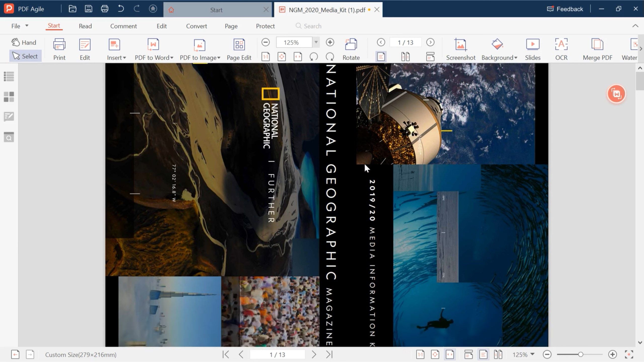
Task: Set actual size view in ribbon
Action: point(265,57)
